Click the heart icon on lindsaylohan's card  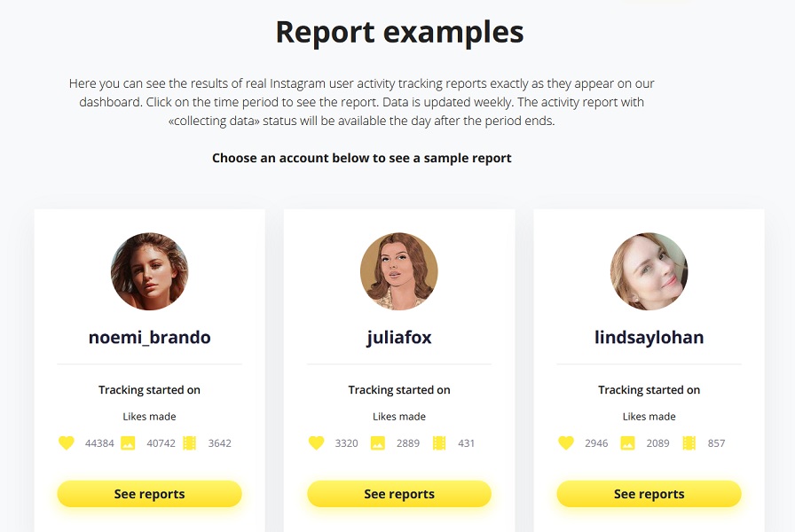coord(565,442)
